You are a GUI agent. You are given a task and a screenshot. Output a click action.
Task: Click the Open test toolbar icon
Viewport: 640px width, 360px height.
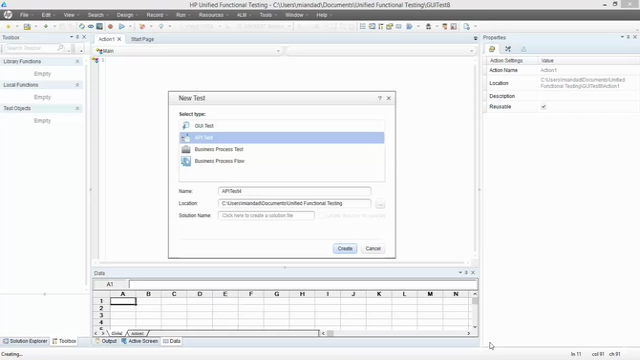[x=27, y=27]
